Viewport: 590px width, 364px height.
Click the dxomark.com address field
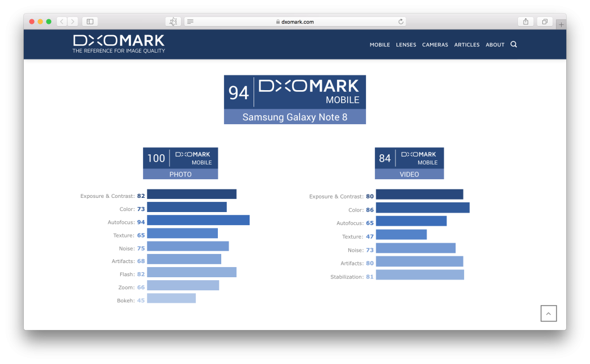coord(295,22)
